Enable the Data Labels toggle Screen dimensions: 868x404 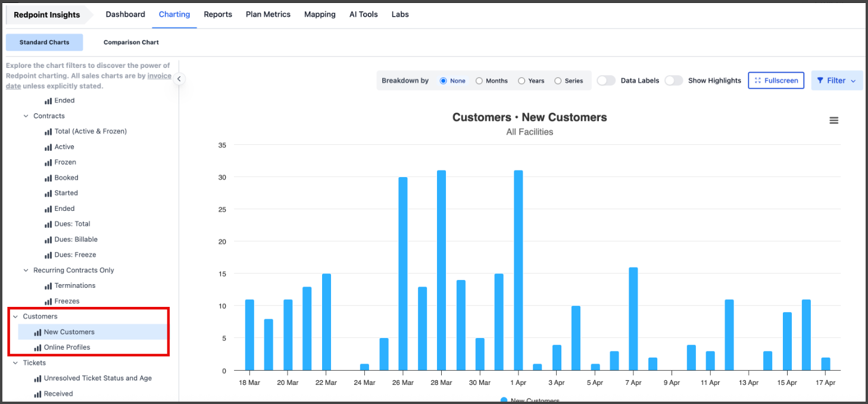606,80
